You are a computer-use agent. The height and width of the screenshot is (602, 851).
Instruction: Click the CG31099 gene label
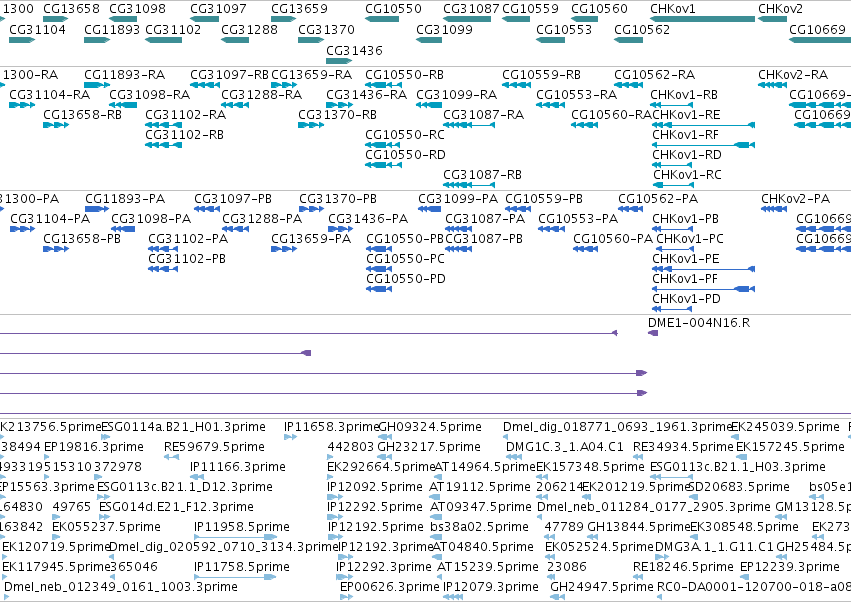444,29
